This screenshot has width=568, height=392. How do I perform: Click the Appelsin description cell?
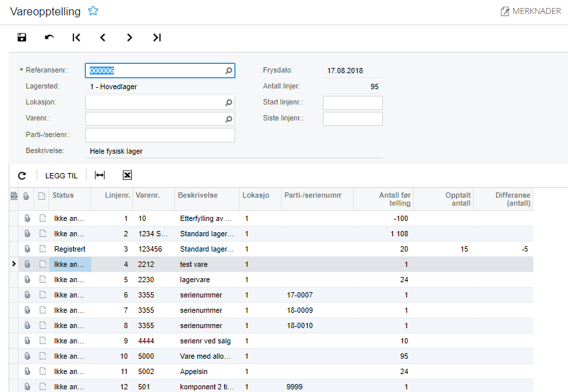point(207,371)
